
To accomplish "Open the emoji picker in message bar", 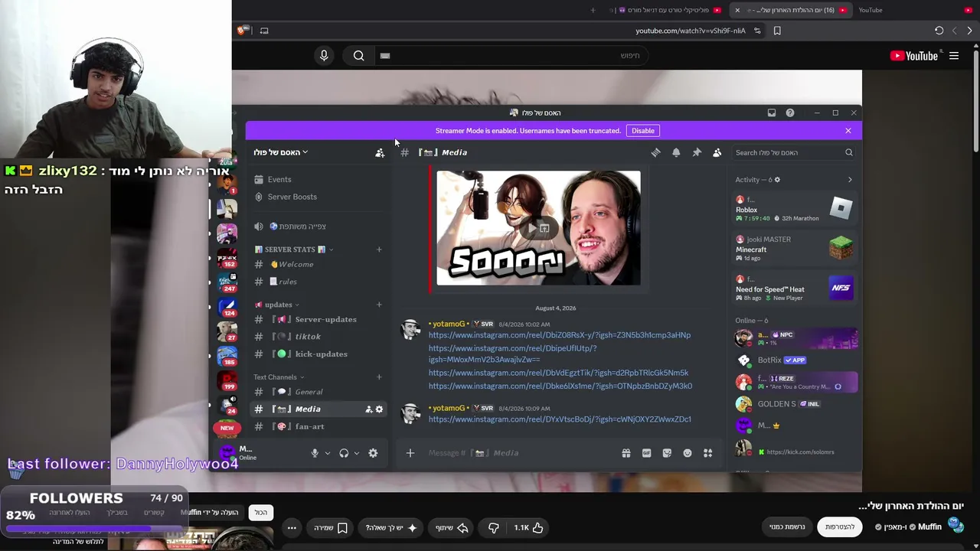I will [x=688, y=453].
